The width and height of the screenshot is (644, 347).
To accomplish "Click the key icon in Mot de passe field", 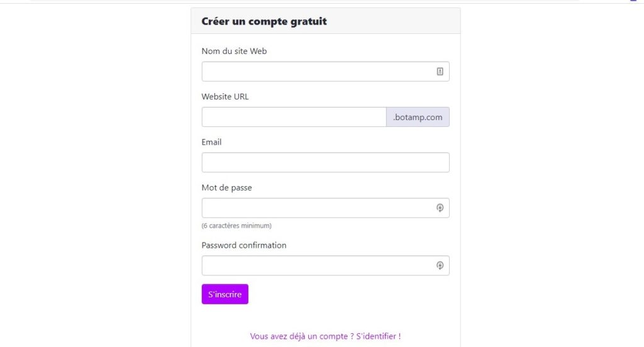I will 440,208.
